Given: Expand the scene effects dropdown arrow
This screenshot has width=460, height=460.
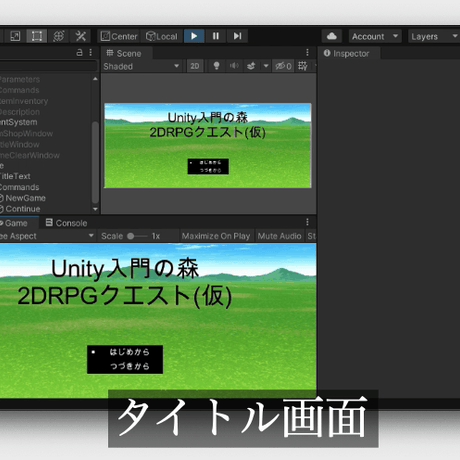Looking at the screenshot, I should [266, 66].
